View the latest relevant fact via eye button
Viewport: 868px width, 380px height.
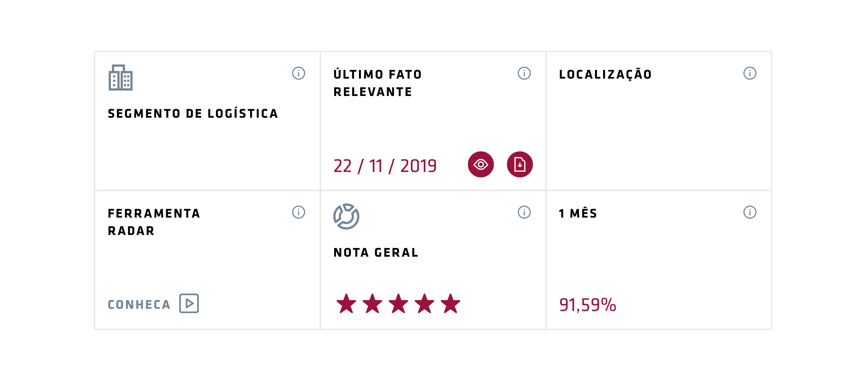pos(480,165)
